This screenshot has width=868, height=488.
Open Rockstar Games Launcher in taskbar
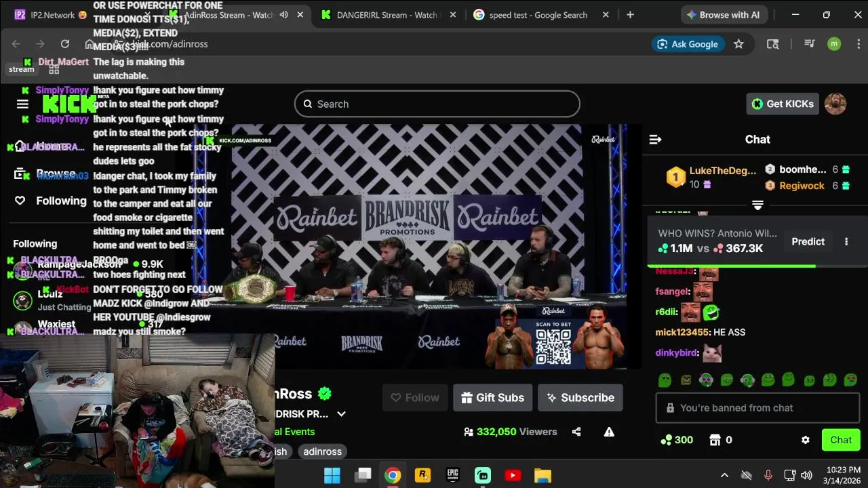pos(422,475)
